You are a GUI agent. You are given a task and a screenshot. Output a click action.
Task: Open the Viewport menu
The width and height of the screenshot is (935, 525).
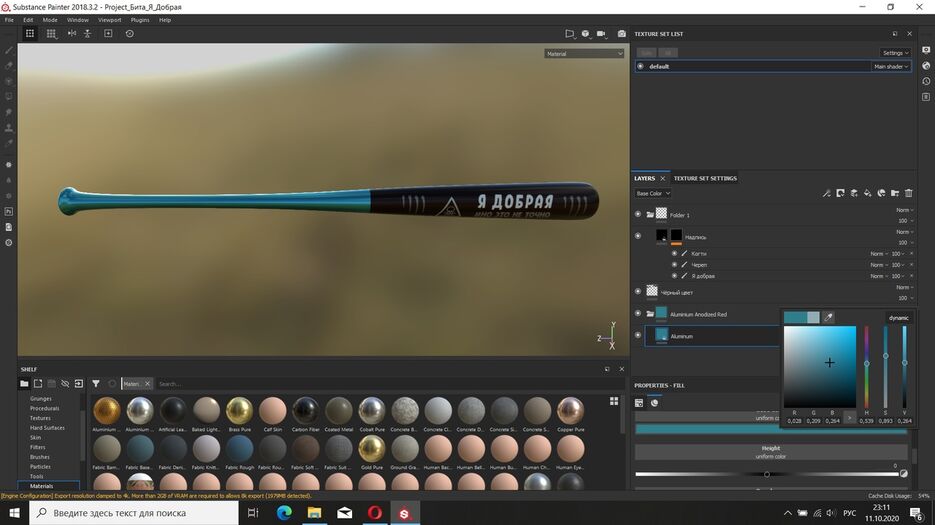click(110, 20)
